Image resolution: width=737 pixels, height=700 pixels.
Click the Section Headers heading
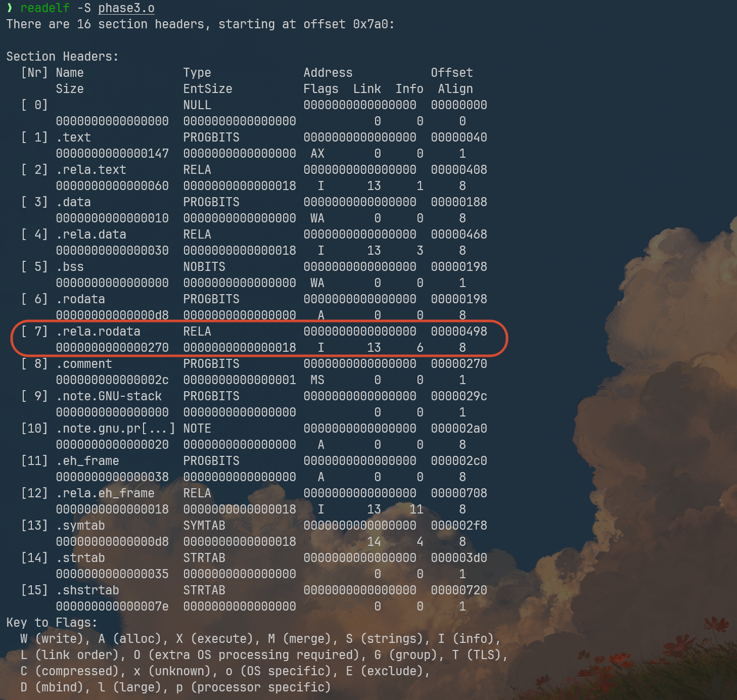(62, 57)
